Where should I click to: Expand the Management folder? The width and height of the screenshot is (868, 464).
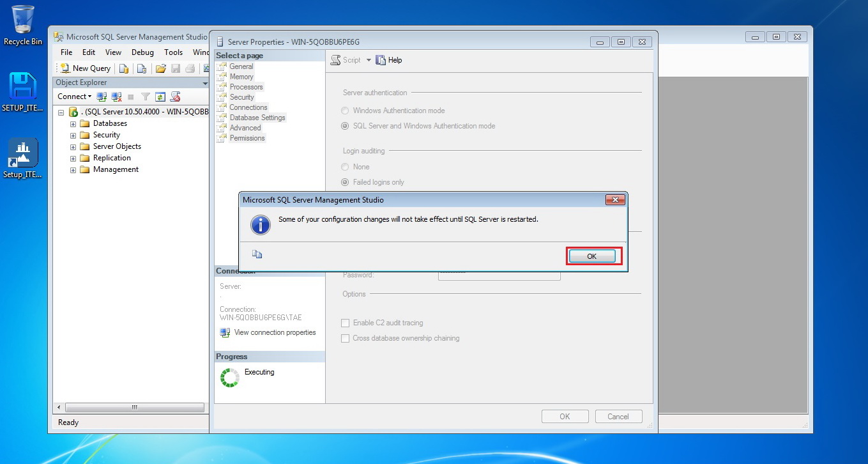tap(73, 170)
